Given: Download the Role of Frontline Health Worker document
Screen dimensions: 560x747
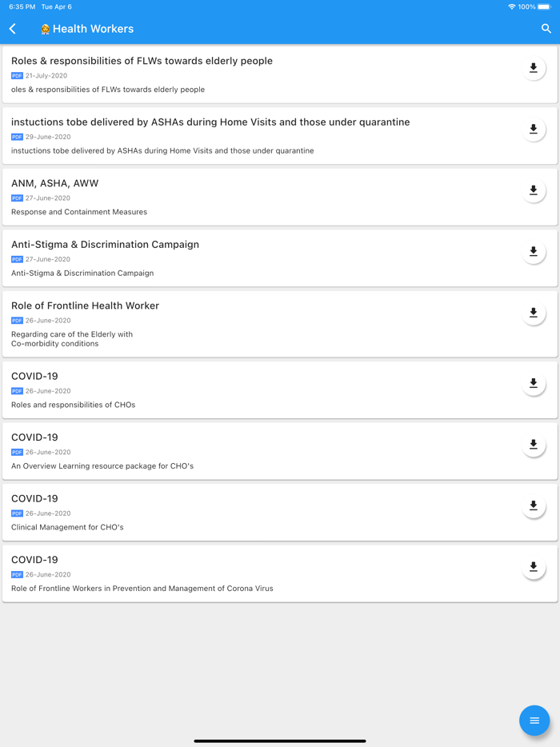Looking at the screenshot, I should [x=534, y=313].
